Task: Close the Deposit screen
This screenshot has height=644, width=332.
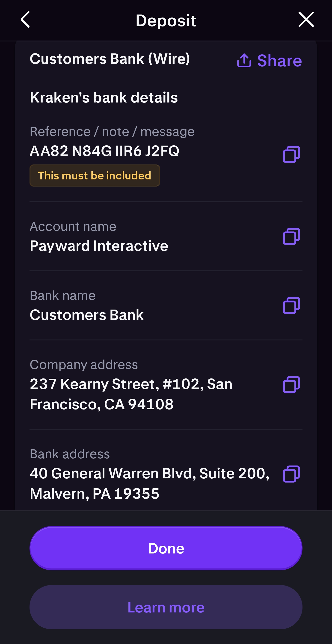Action: pos(306,20)
